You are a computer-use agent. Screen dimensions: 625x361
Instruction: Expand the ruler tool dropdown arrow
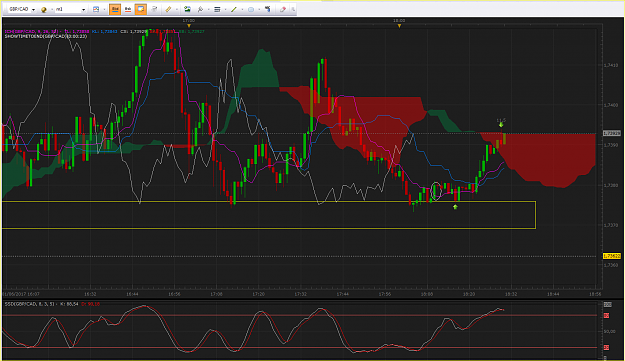tap(177, 10)
